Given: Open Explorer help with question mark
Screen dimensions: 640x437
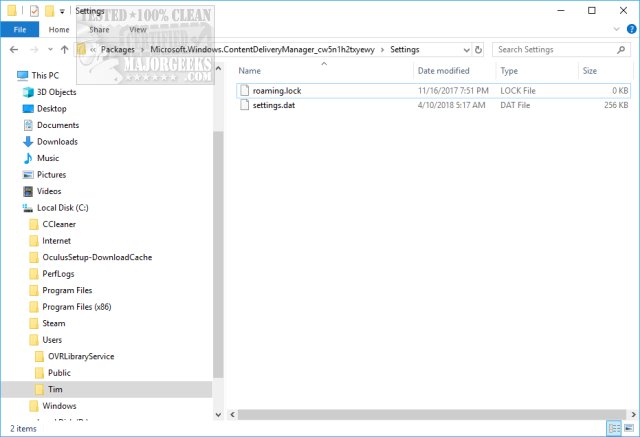Looking at the screenshot, I should [631, 29].
